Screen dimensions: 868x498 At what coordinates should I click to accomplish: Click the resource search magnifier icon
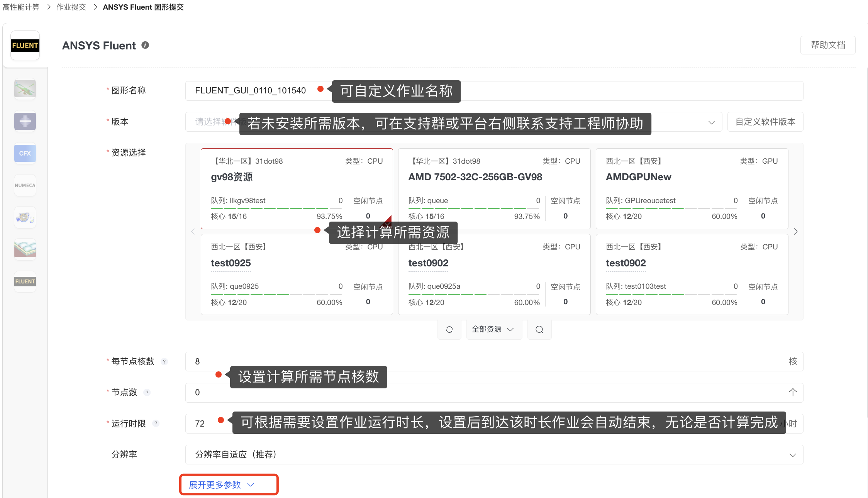(x=539, y=329)
